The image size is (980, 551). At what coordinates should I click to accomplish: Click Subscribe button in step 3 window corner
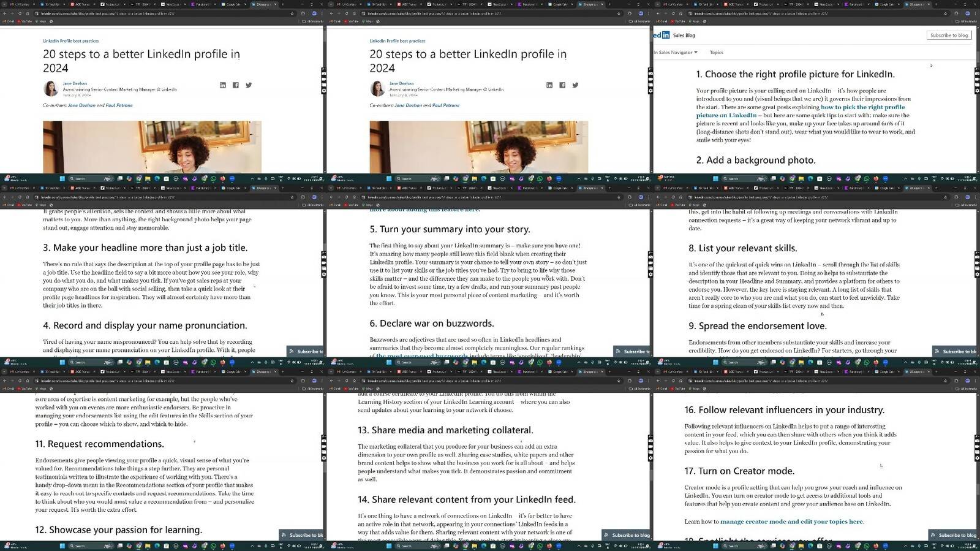tap(305, 351)
